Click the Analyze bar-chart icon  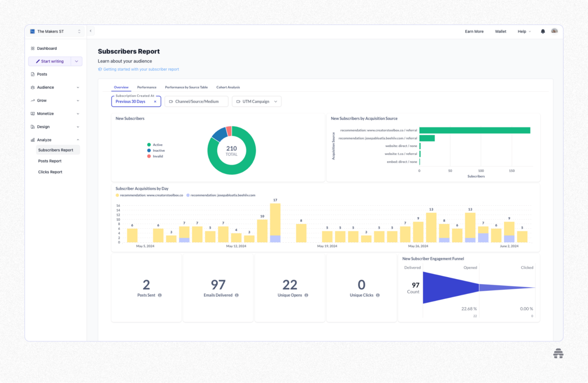pyautogui.click(x=33, y=140)
